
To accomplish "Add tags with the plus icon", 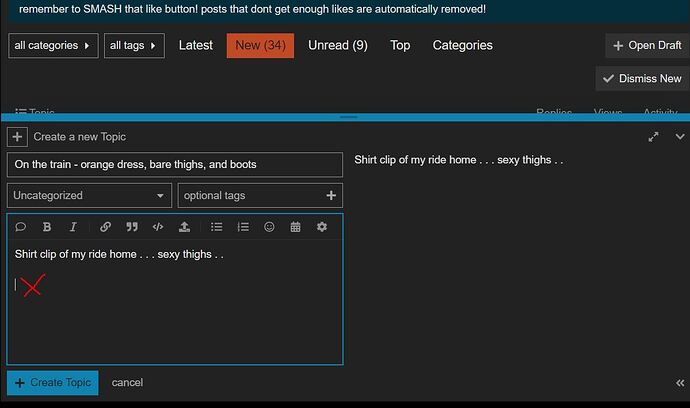I will (331, 195).
